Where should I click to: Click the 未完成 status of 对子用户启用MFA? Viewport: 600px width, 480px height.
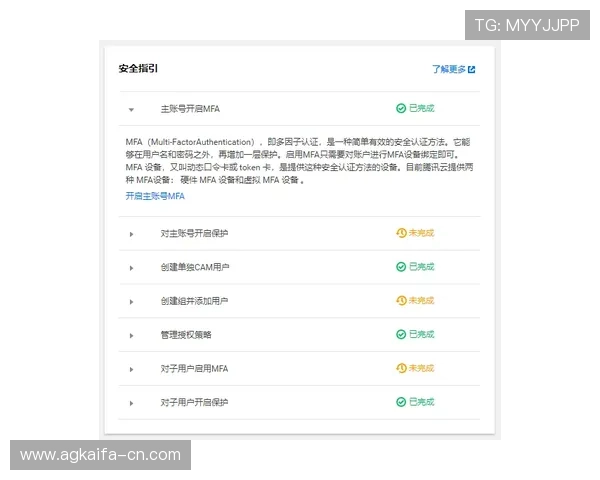click(422, 368)
